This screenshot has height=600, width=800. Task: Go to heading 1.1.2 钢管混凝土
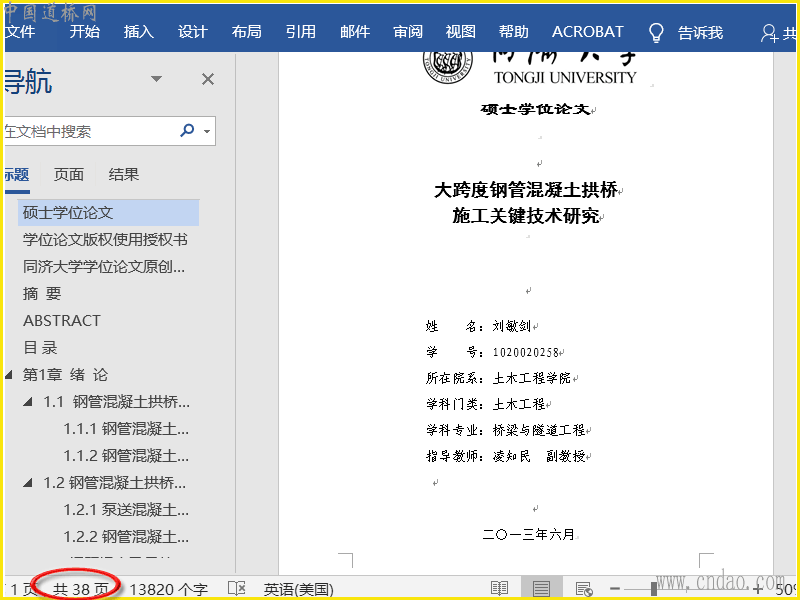coord(126,456)
